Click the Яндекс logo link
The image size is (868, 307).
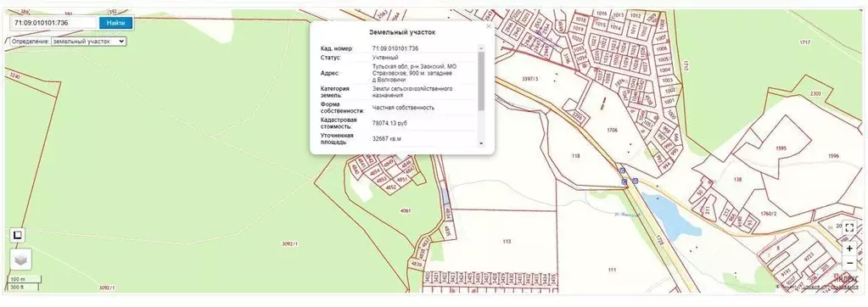[x=845, y=278]
